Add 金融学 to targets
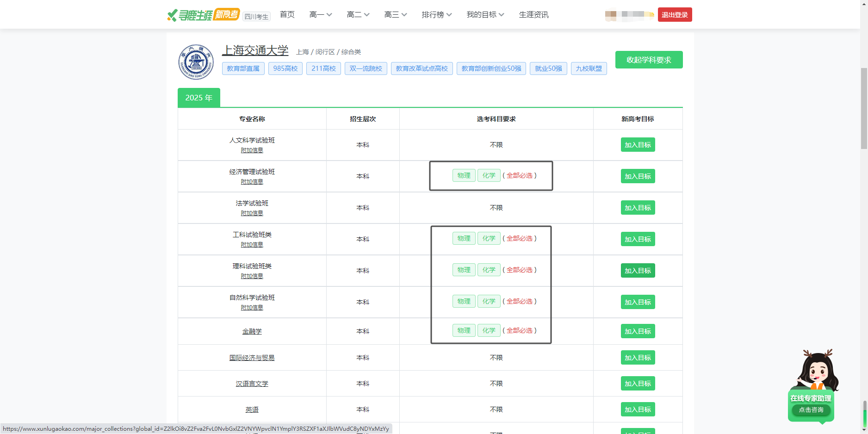The height and width of the screenshot is (434, 868). click(638, 331)
